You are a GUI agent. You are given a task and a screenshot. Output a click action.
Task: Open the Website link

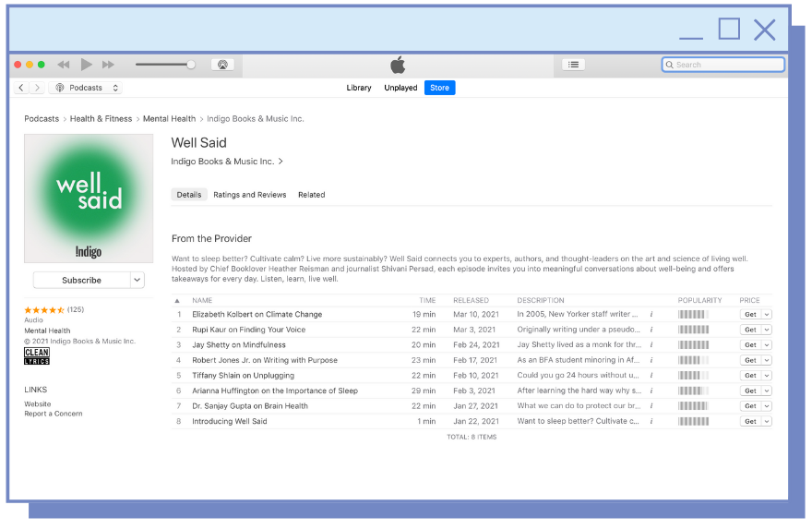click(x=38, y=404)
